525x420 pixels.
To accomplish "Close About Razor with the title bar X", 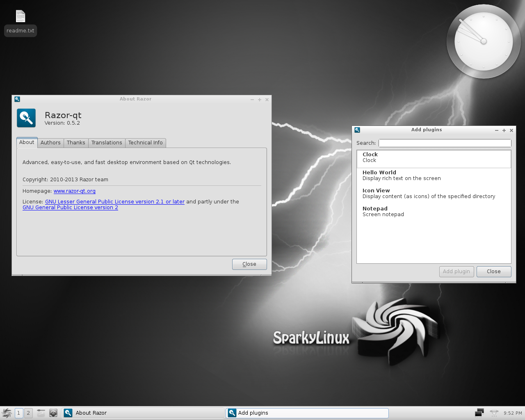I will tap(267, 100).
